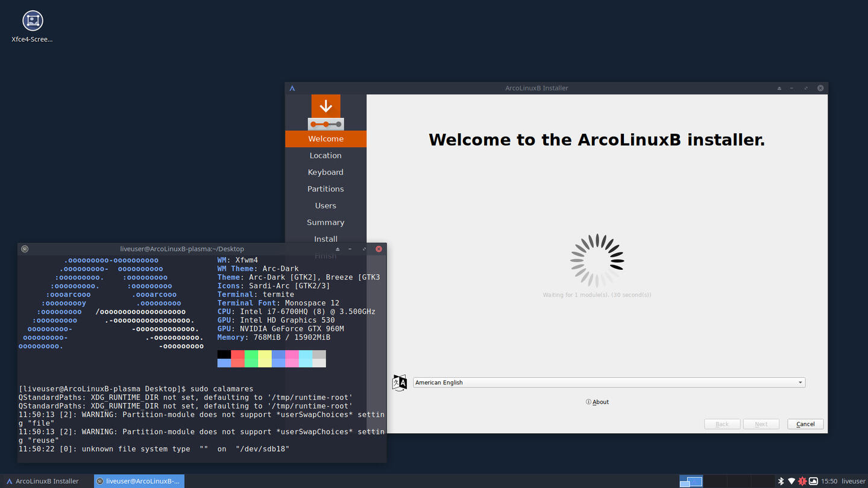868x488 pixels.
Task: Click the 'Waiting for 1 module(s)' status text
Action: 597,295
